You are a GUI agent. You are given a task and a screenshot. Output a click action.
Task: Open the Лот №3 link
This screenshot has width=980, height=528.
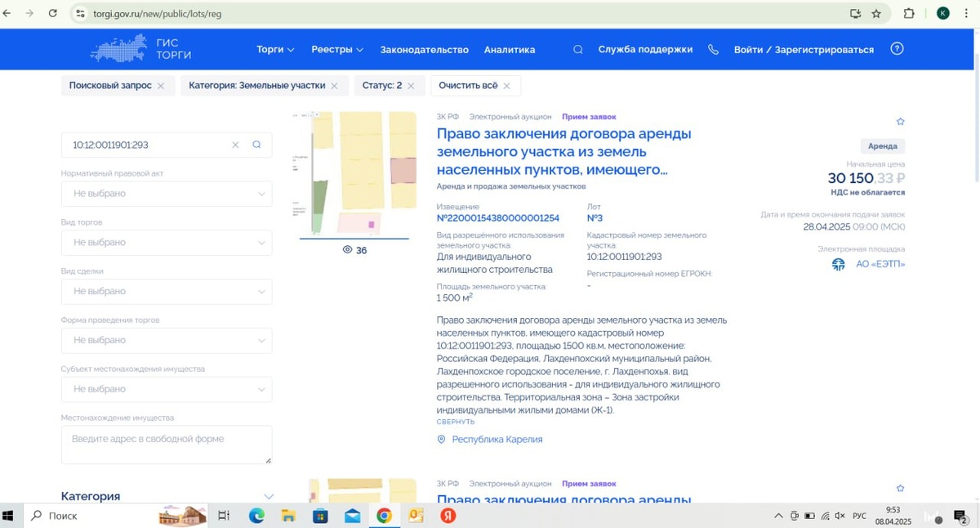(x=595, y=218)
